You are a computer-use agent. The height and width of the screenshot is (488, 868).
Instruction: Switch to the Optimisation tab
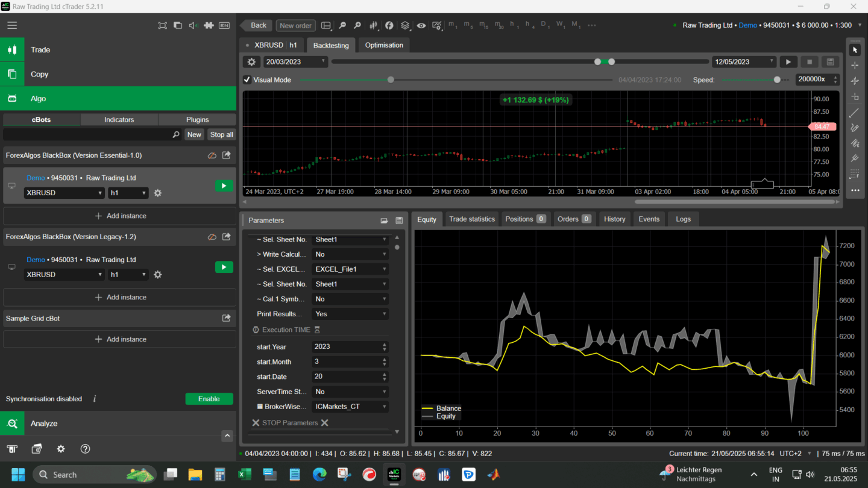[384, 45]
